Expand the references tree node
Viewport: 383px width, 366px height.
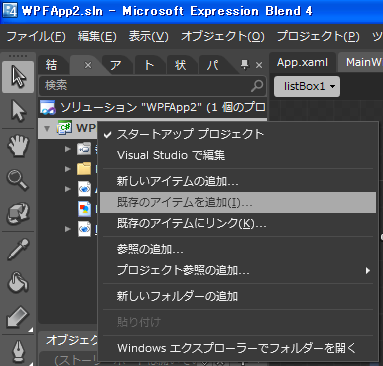68,149
